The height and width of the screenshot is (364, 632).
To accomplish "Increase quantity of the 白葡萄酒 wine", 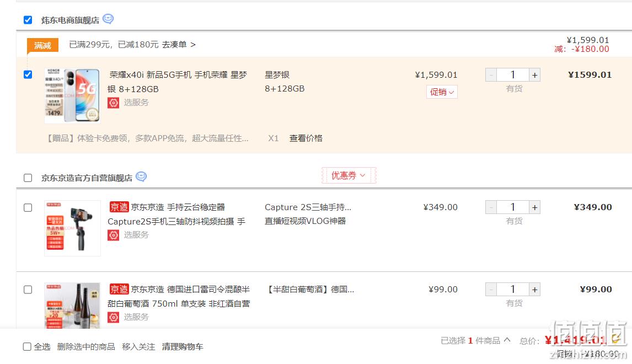I will (x=534, y=290).
